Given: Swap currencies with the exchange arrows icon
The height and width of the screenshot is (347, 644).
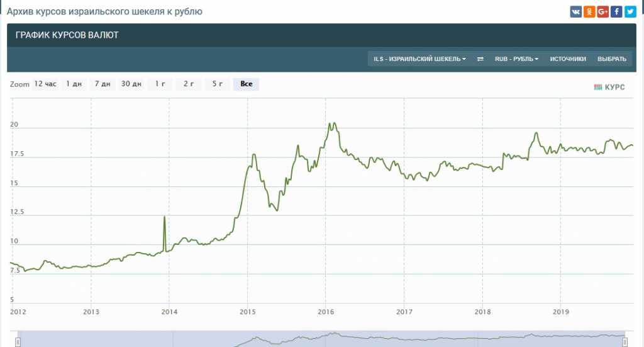Looking at the screenshot, I should (x=480, y=59).
